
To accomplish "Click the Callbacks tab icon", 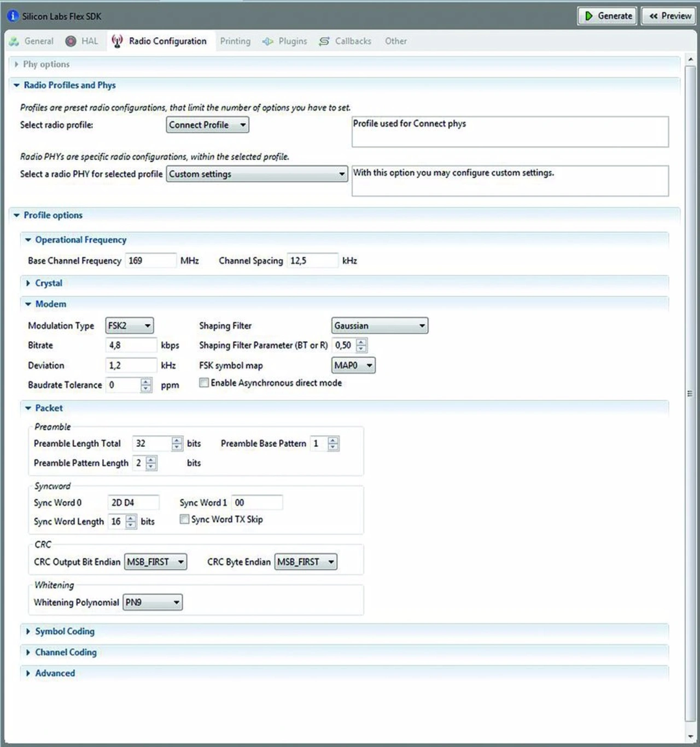I will pyautogui.click(x=324, y=41).
